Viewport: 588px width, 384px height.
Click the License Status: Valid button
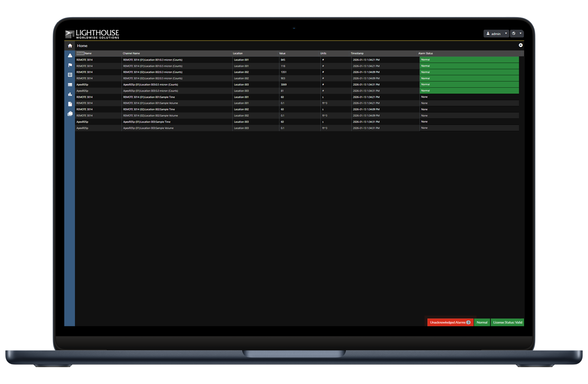pyautogui.click(x=507, y=322)
